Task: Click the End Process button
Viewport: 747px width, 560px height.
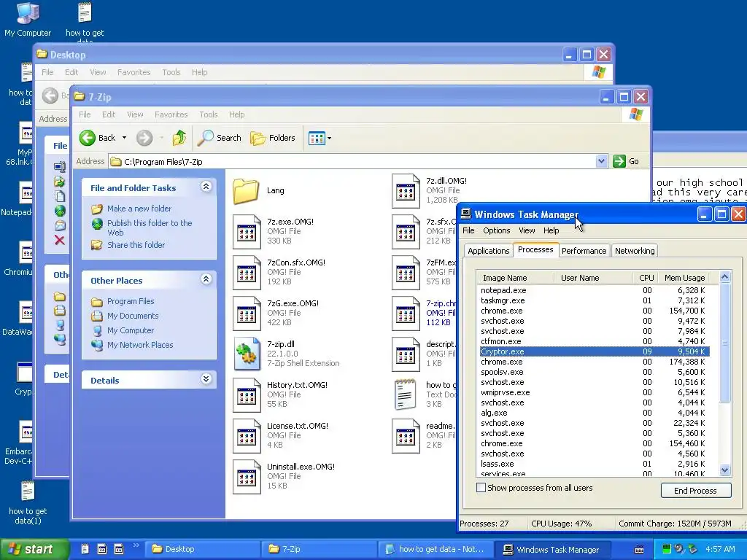Action: [x=695, y=491]
